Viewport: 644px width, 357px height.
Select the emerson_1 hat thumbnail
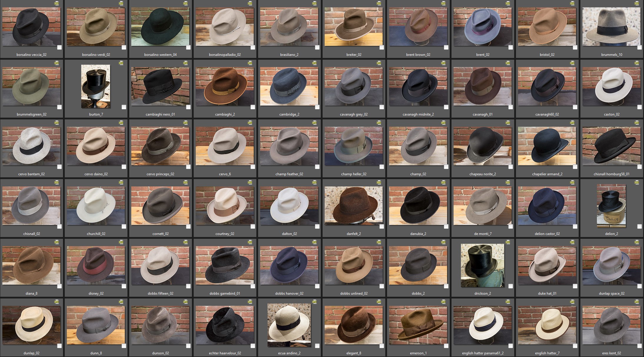pyautogui.click(x=418, y=325)
